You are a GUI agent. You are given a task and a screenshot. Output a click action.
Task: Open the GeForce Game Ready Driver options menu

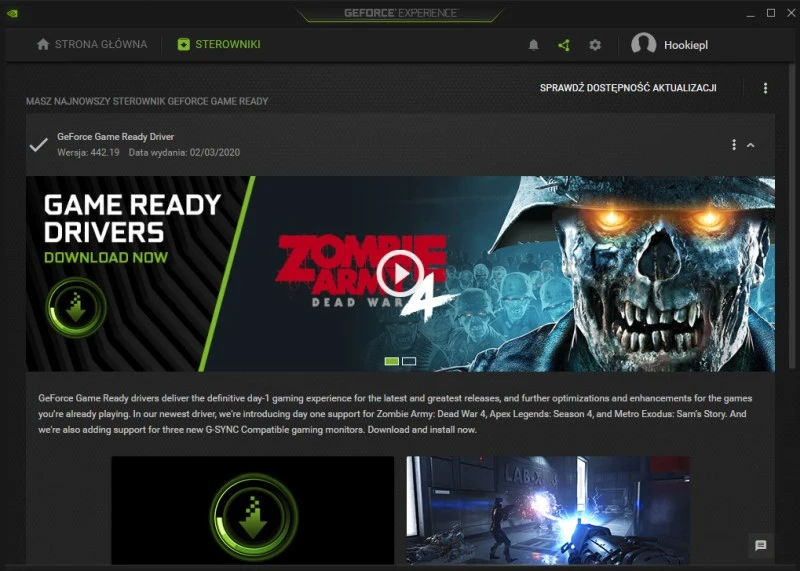click(x=734, y=145)
